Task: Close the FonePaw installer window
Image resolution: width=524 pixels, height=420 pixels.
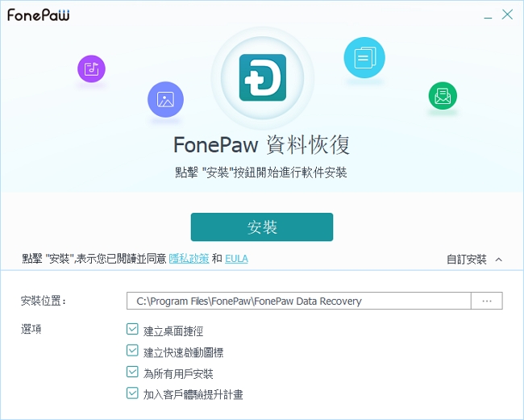Action: [507, 15]
